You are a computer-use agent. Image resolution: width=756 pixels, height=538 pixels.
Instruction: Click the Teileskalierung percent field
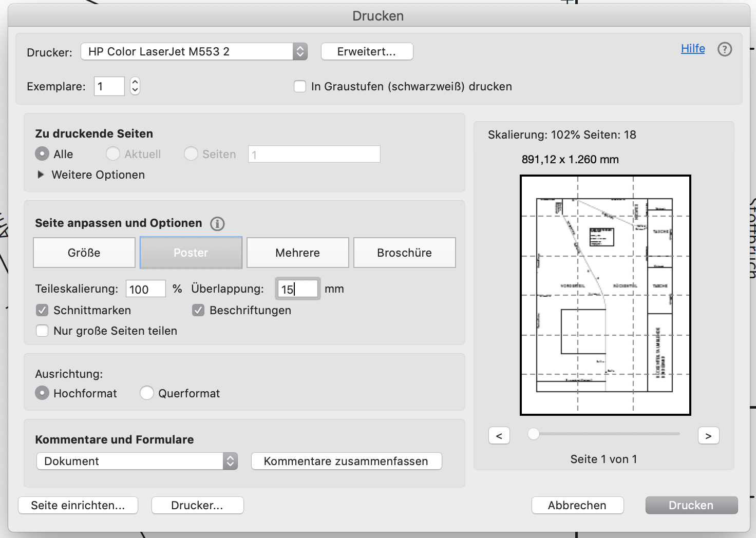[x=146, y=289]
